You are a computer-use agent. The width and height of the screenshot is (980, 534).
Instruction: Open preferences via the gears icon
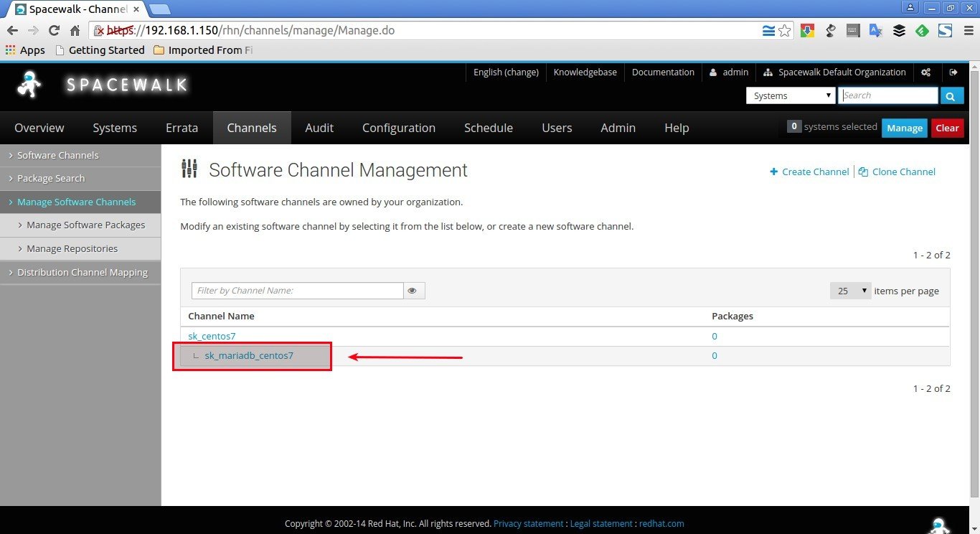926,72
